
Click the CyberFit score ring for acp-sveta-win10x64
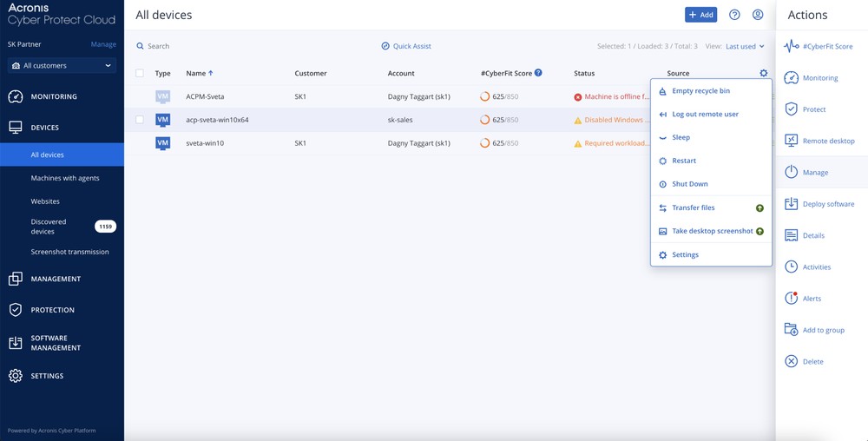click(x=484, y=120)
